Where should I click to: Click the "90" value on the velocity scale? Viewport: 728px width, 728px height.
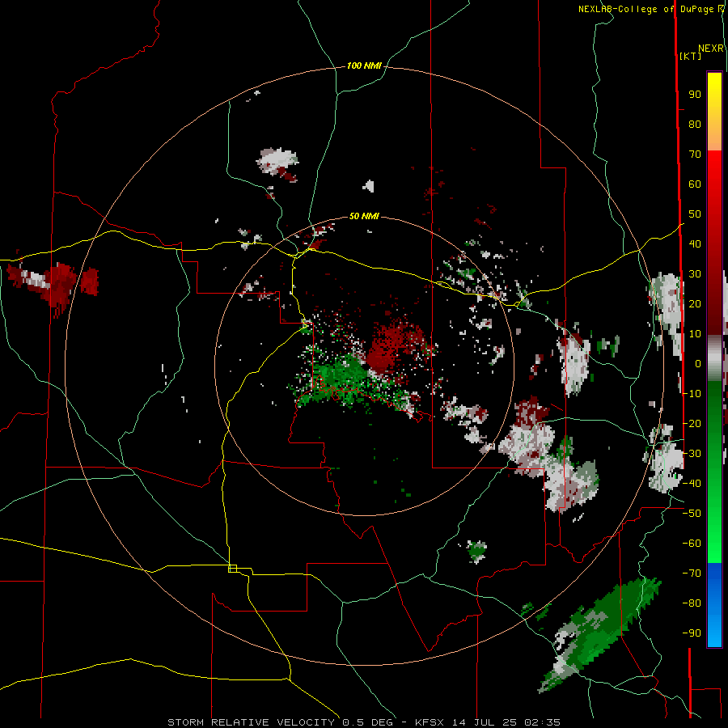[695, 95]
